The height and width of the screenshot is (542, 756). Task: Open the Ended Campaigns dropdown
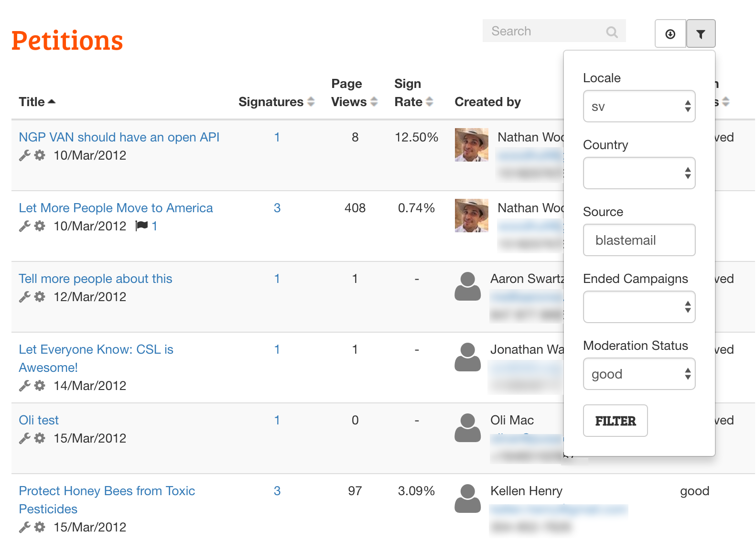tap(639, 307)
